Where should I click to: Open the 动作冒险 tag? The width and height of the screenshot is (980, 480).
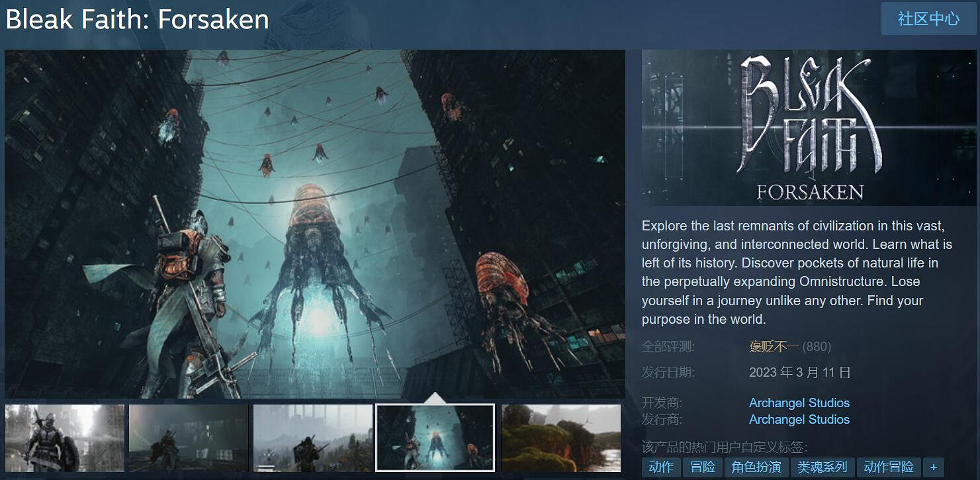click(x=888, y=467)
